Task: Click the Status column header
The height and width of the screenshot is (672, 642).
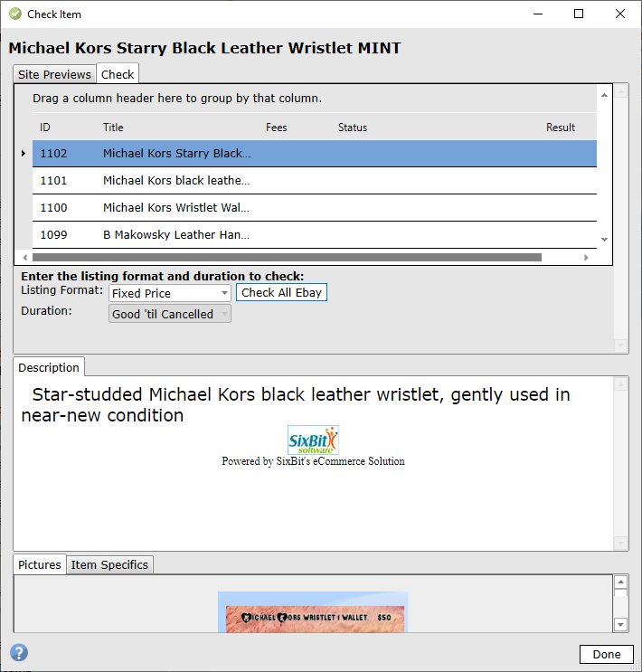Action: pos(353,128)
